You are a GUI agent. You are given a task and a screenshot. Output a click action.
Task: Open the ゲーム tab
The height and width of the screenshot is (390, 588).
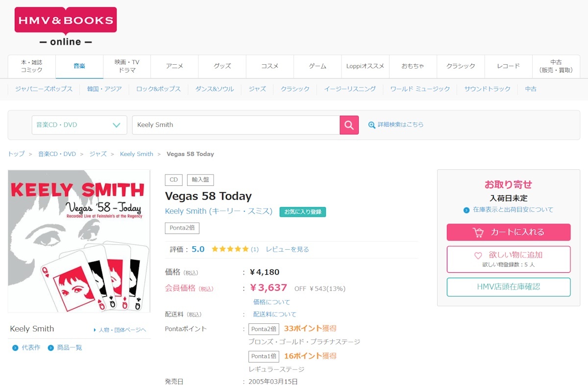coord(318,66)
